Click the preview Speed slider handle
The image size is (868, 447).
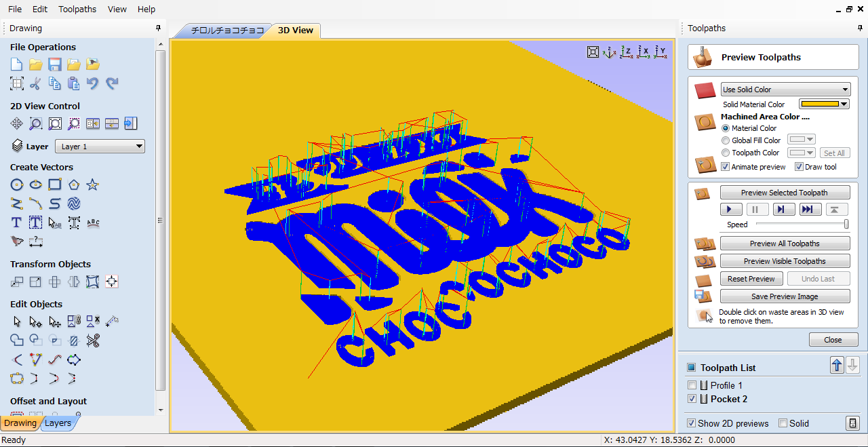(846, 225)
